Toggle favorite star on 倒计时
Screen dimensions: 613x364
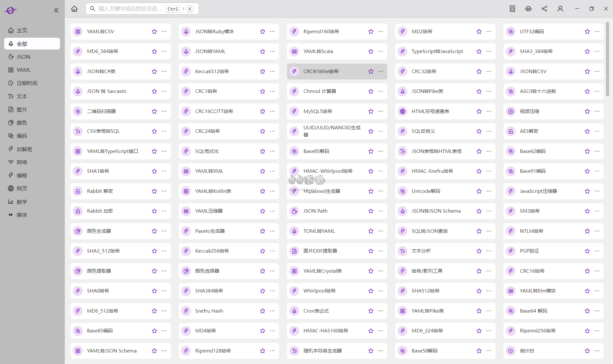click(587, 351)
